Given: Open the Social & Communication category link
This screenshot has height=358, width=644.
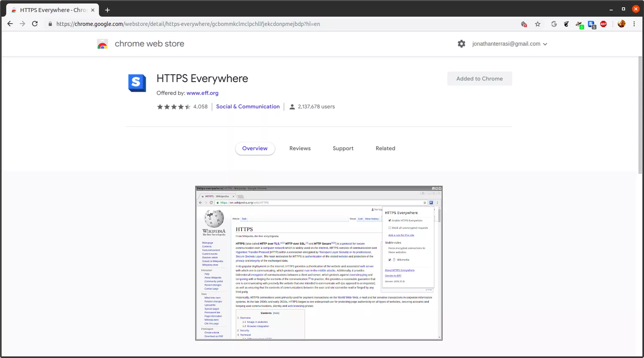Looking at the screenshot, I should point(248,107).
